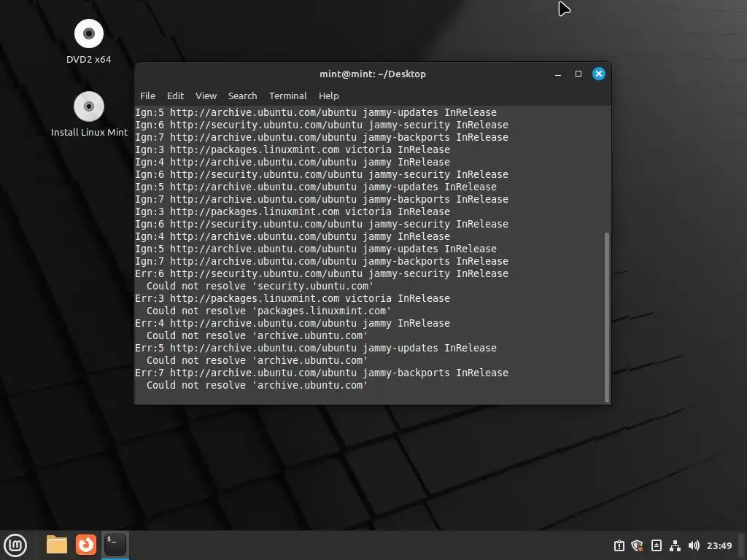Click the 'Err:6' security.ubuntu.com line
Screen dimensions: 747x560
click(x=322, y=274)
